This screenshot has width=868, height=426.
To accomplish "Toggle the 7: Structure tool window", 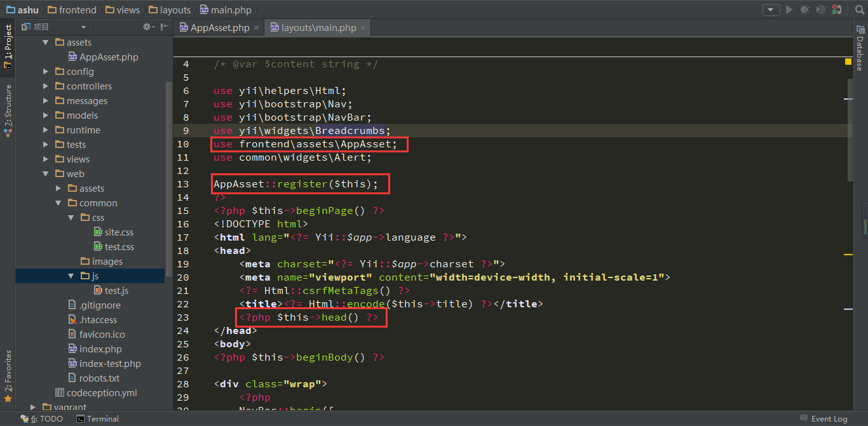I will (8, 110).
